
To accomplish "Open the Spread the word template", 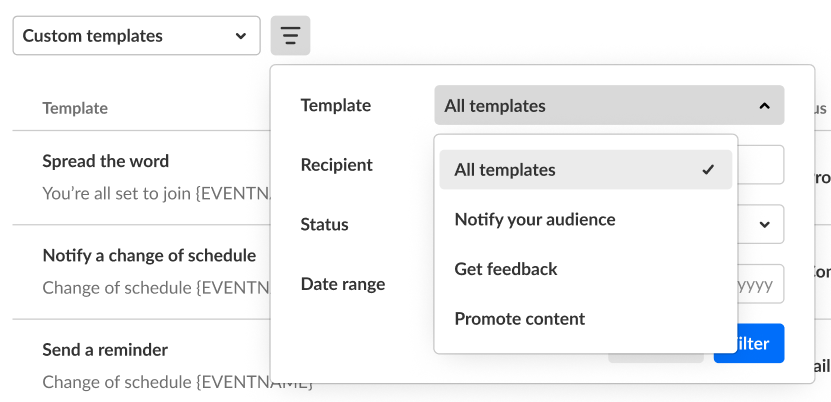I will point(105,161).
